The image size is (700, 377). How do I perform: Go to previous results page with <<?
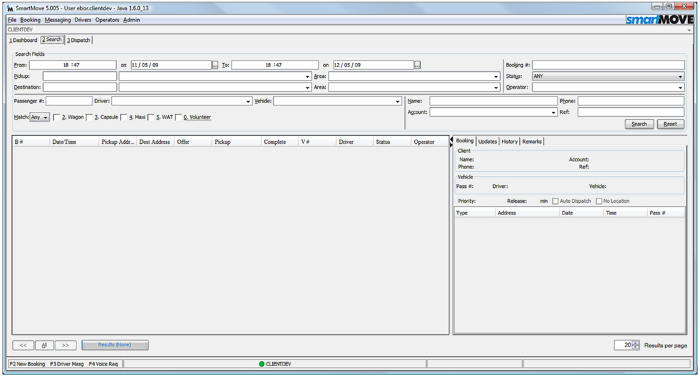click(23, 345)
